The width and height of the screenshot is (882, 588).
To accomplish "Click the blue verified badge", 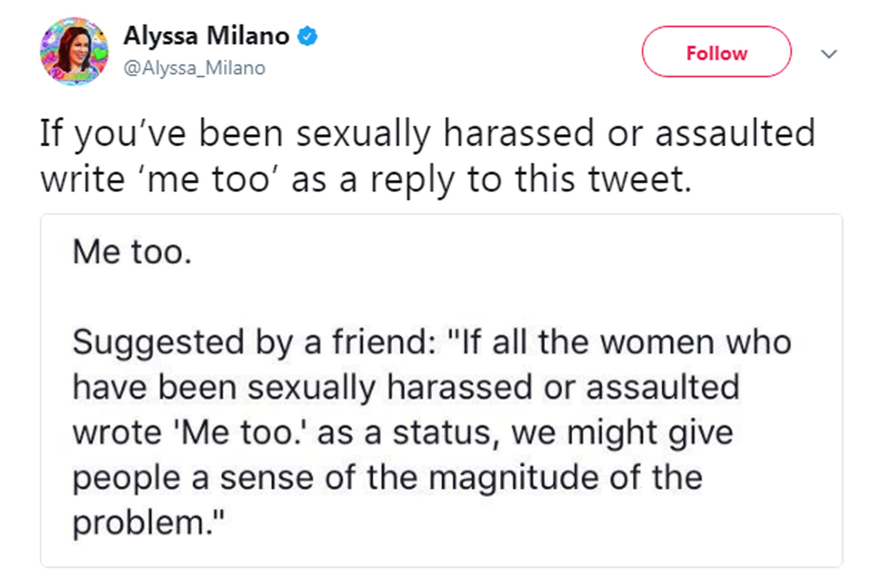I will click(x=307, y=36).
